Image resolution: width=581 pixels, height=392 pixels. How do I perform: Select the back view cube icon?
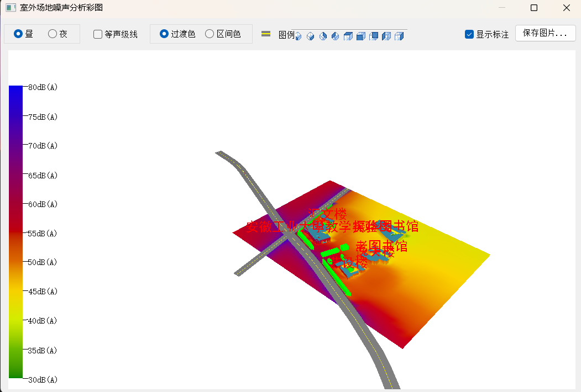coord(374,36)
